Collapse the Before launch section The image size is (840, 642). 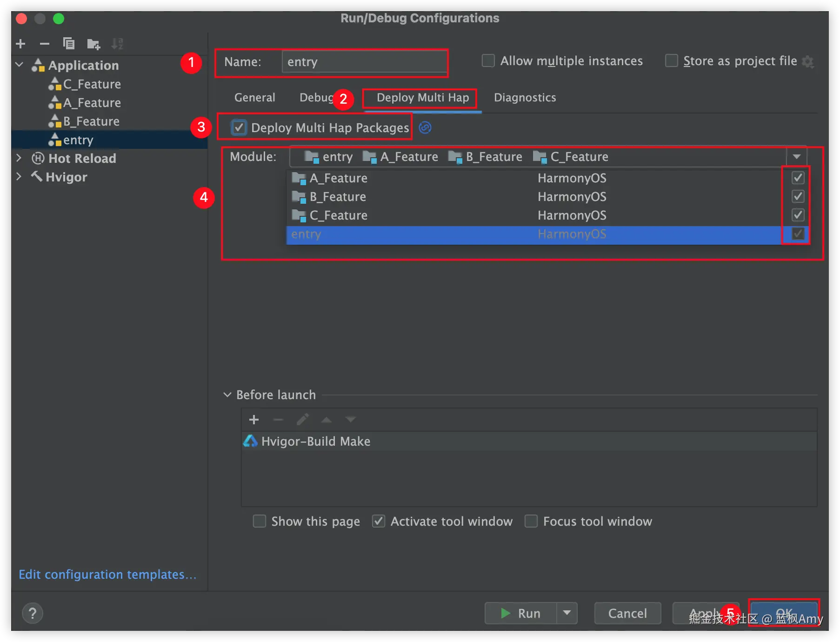[x=227, y=395]
